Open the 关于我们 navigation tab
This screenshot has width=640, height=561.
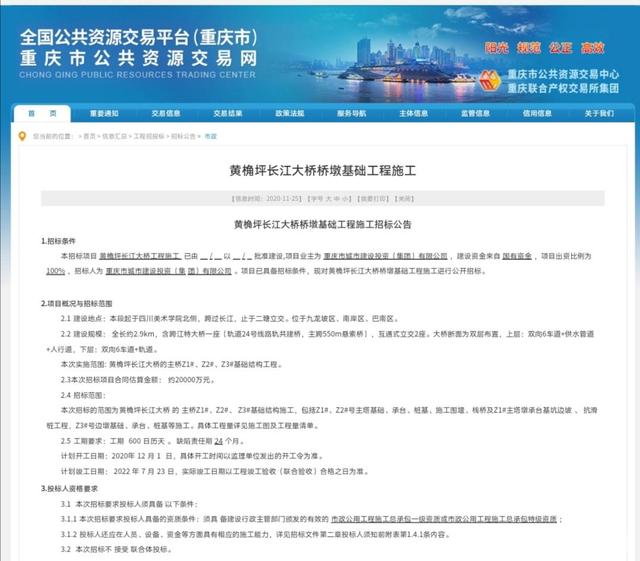click(599, 114)
